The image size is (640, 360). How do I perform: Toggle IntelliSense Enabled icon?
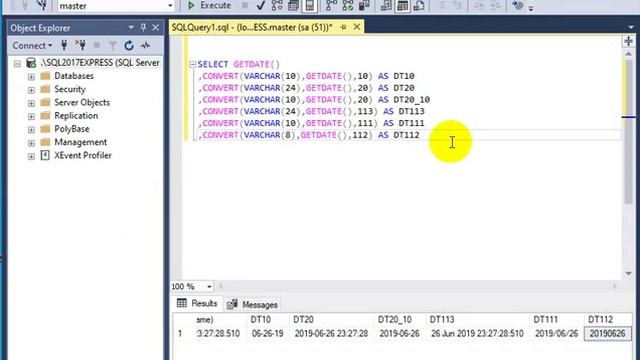click(x=310, y=6)
